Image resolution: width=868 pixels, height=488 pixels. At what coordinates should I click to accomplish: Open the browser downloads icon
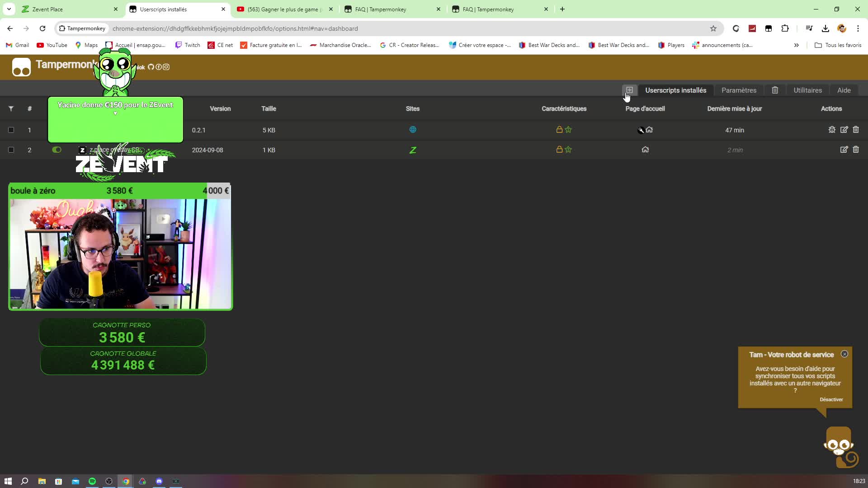(x=826, y=28)
